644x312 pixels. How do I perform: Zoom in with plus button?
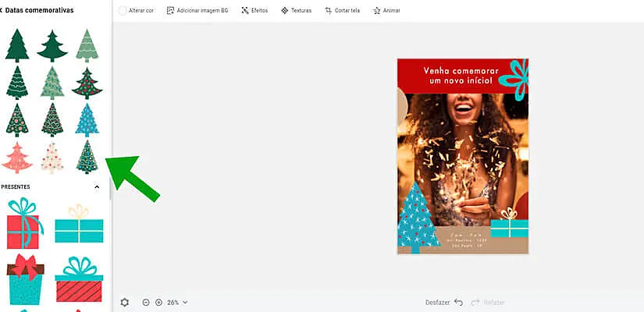click(x=159, y=303)
